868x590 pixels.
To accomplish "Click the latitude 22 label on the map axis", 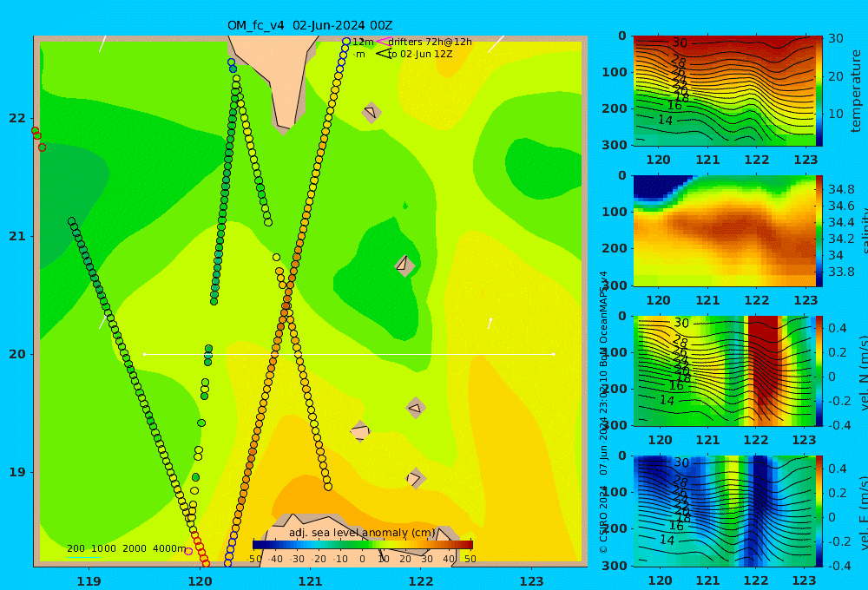I will (x=17, y=118).
